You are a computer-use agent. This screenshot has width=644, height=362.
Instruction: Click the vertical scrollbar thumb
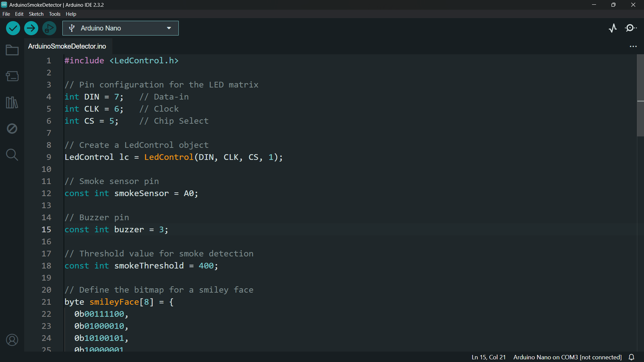coord(640,96)
